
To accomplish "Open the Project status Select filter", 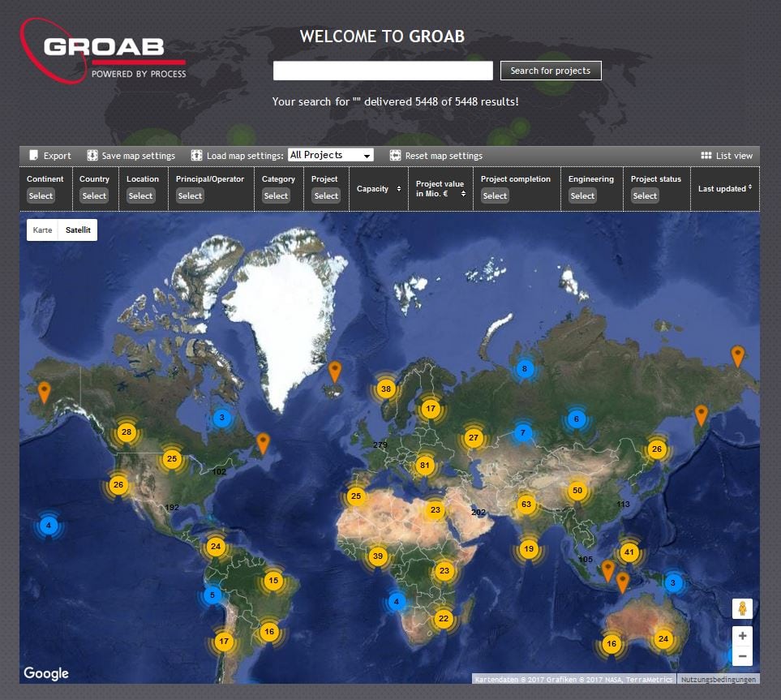I will point(645,195).
